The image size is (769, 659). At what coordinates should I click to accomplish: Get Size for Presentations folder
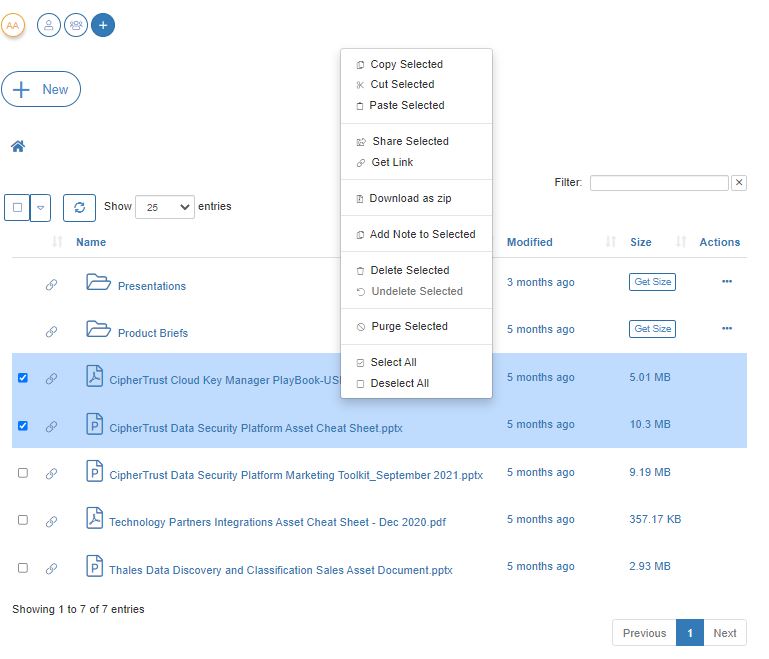[652, 282]
